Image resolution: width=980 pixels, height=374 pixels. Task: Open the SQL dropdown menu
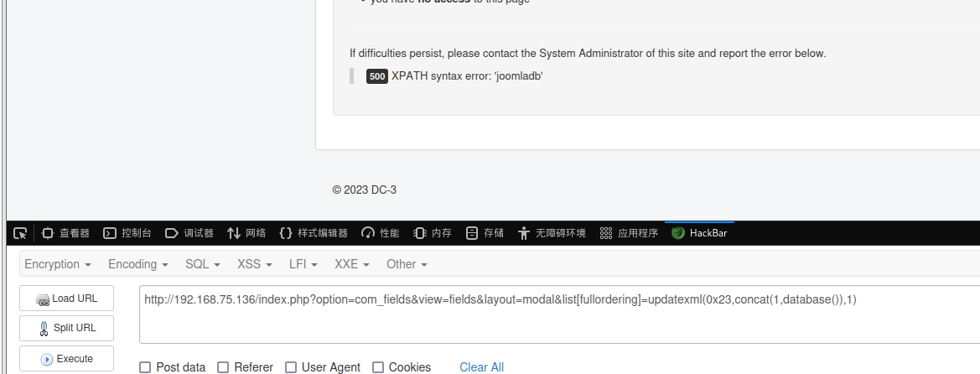tap(203, 264)
